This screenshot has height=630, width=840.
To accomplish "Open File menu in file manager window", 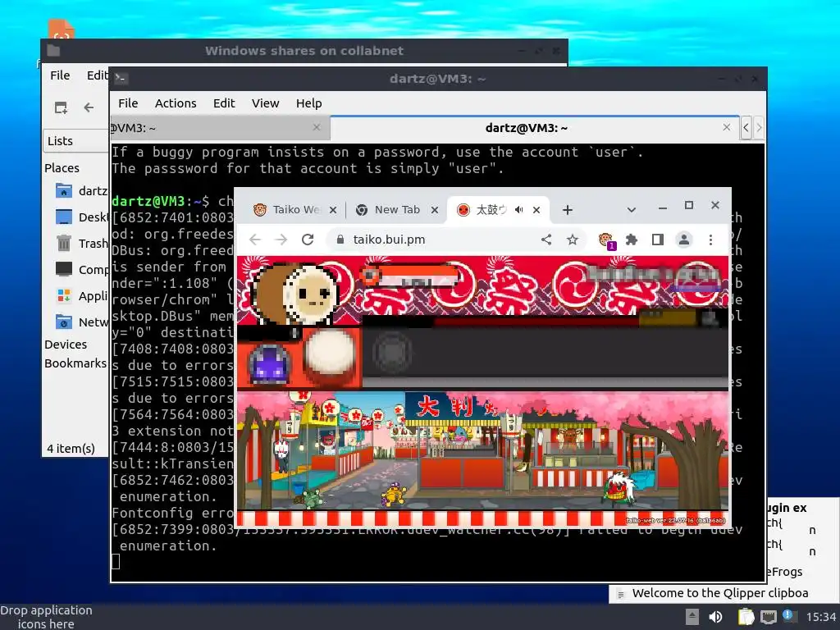I will tap(60, 75).
